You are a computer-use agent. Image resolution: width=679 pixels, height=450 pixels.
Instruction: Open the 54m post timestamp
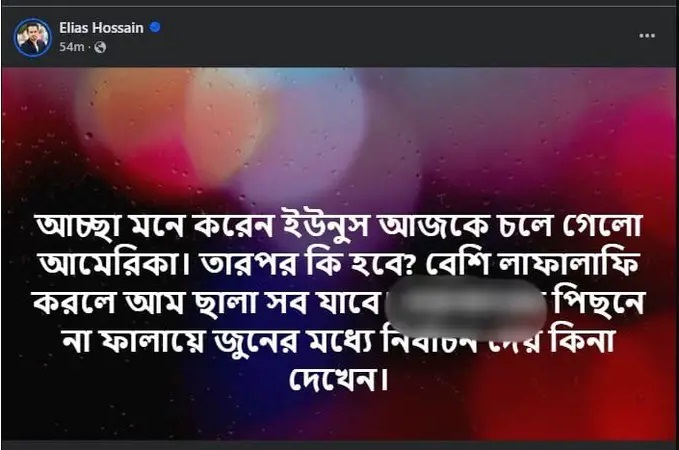click(x=71, y=47)
